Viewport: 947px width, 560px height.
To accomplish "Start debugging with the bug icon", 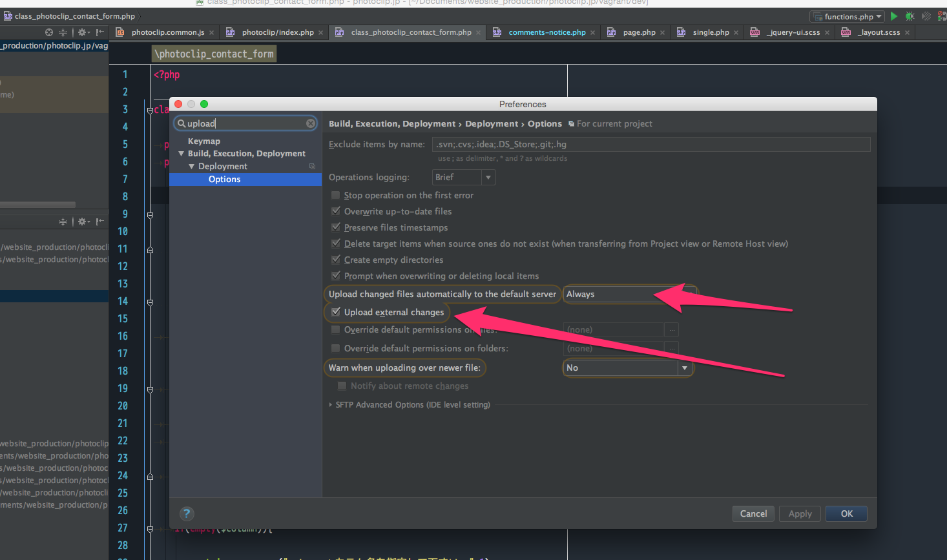I will pos(910,16).
